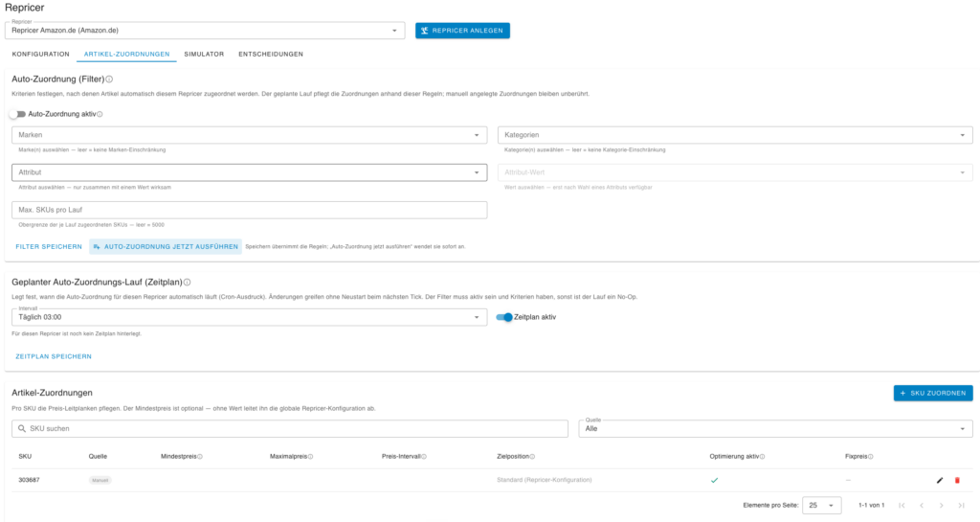
Task: Click info icon next to Auto-Zuordnung (Filter)
Action: (x=109, y=79)
